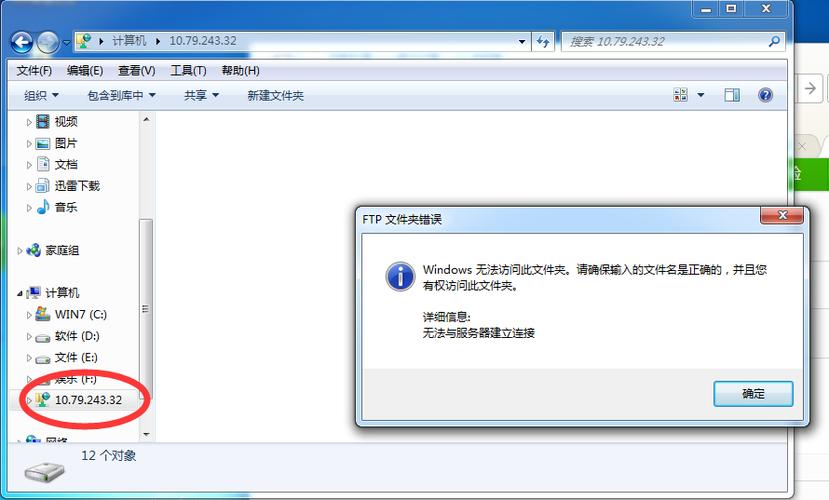Expand the 软件 (D:) node
The width and height of the screenshot is (829, 500).
pos(29,337)
